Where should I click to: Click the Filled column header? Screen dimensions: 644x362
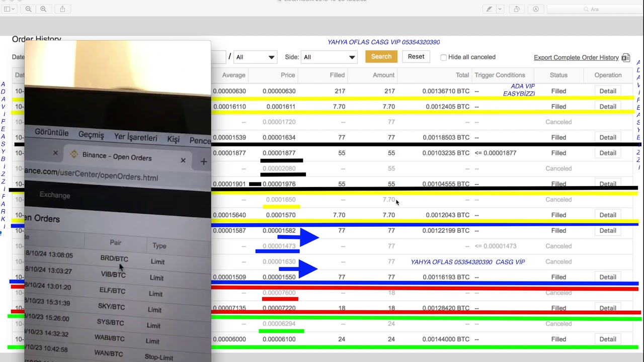(337, 75)
